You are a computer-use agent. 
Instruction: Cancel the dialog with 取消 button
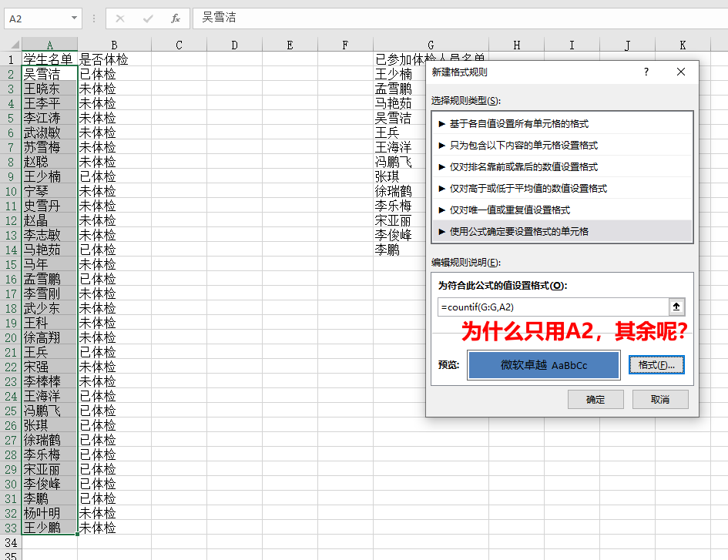click(660, 400)
